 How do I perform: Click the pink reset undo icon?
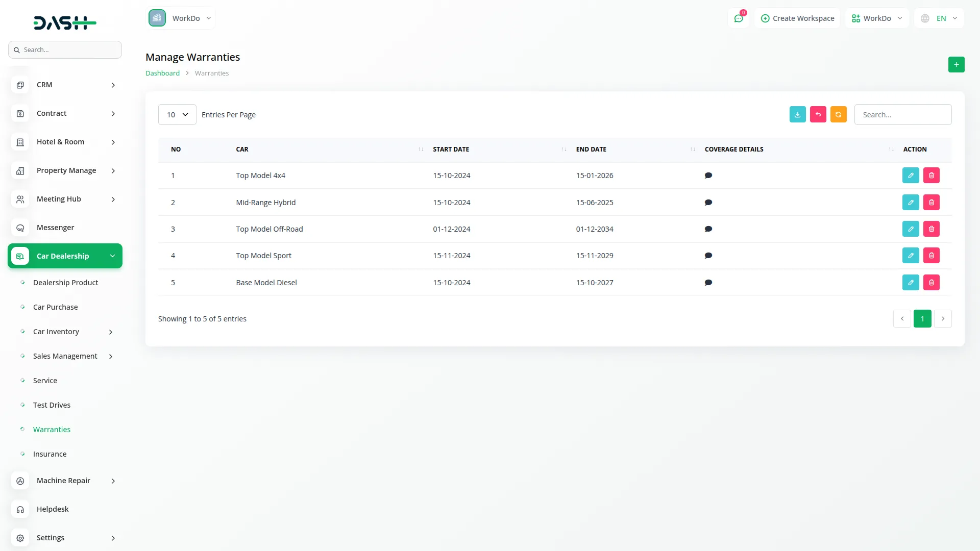click(818, 115)
